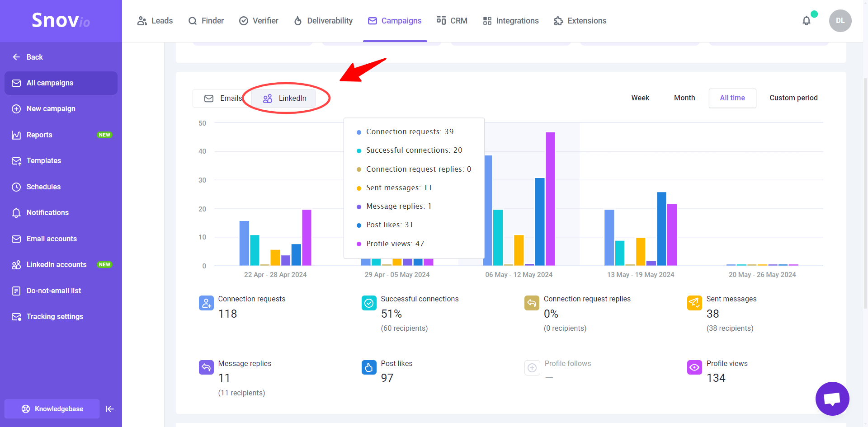Screen dimensions: 868x427
Task: Open the Custom period picker
Action: [x=793, y=98]
